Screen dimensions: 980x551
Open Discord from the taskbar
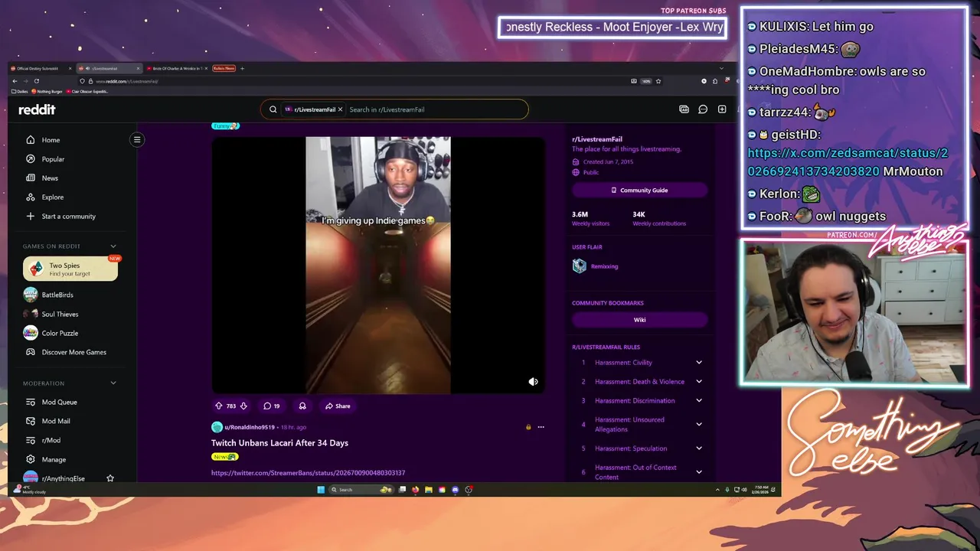click(456, 490)
